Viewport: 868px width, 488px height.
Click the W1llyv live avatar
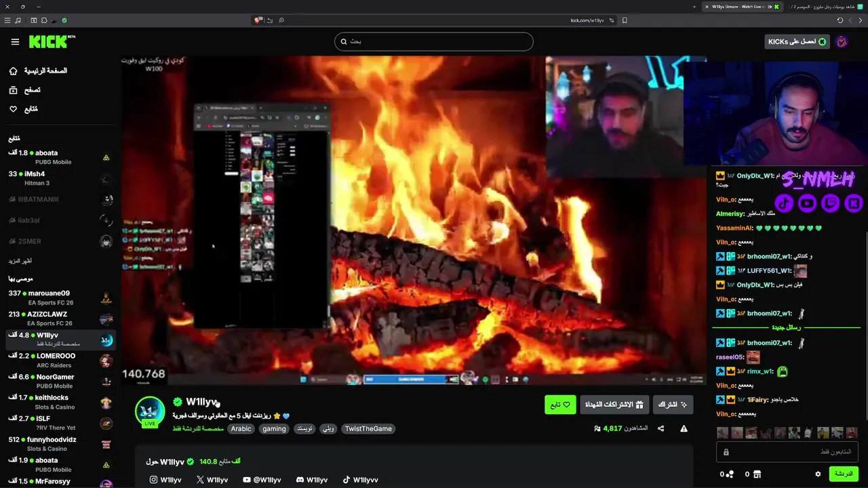150,411
